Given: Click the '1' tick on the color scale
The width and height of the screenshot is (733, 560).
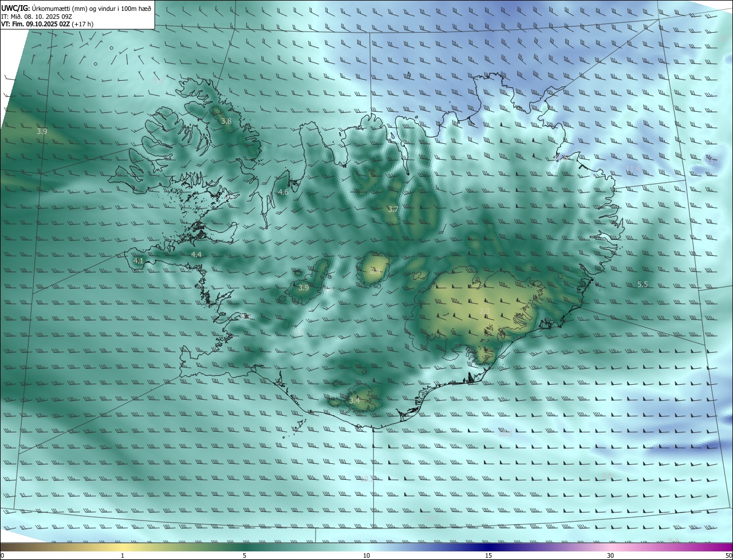Looking at the screenshot, I should [x=123, y=555].
